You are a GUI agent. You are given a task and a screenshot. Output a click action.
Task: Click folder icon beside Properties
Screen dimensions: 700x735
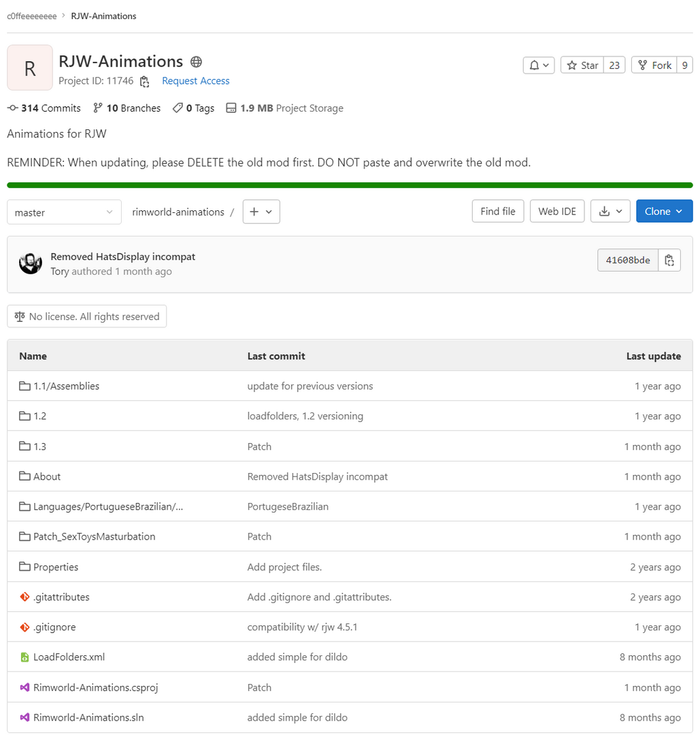pyautogui.click(x=24, y=567)
